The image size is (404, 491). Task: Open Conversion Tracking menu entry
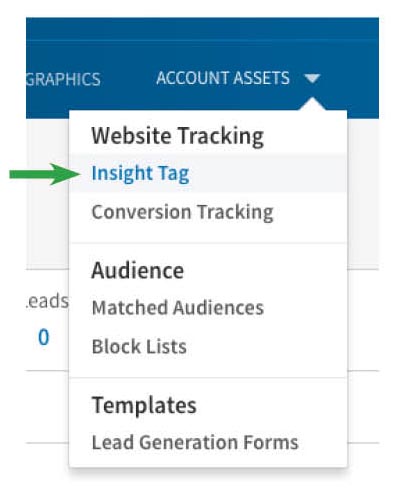tap(182, 212)
